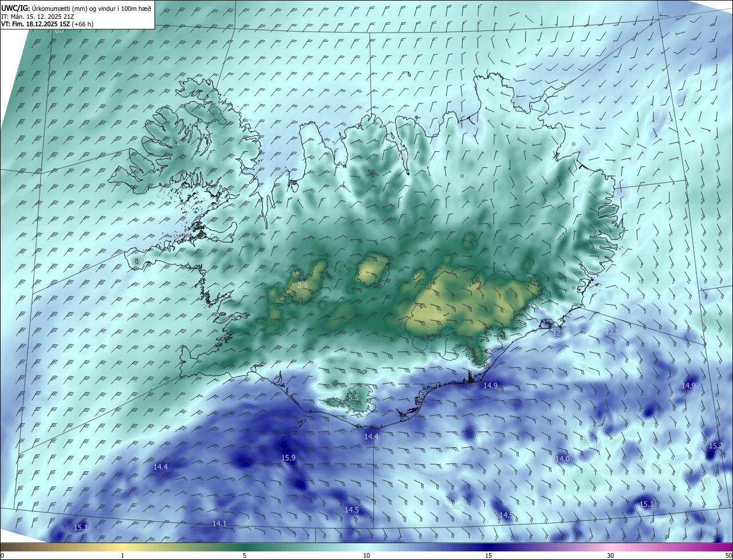Click the 6.1 value label in the Westfjords
Image resolution: width=733 pixels, height=560 pixels.
(x=174, y=142)
